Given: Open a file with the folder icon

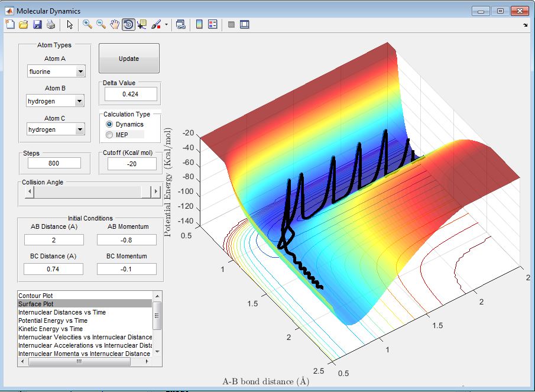Looking at the screenshot, I should click(x=24, y=24).
